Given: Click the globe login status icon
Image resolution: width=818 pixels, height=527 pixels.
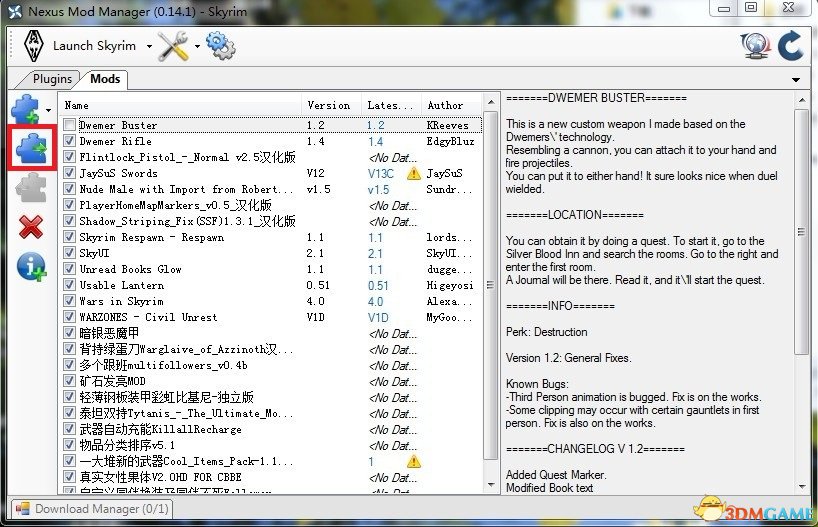Looking at the screenshot, I should coord(755,46).
